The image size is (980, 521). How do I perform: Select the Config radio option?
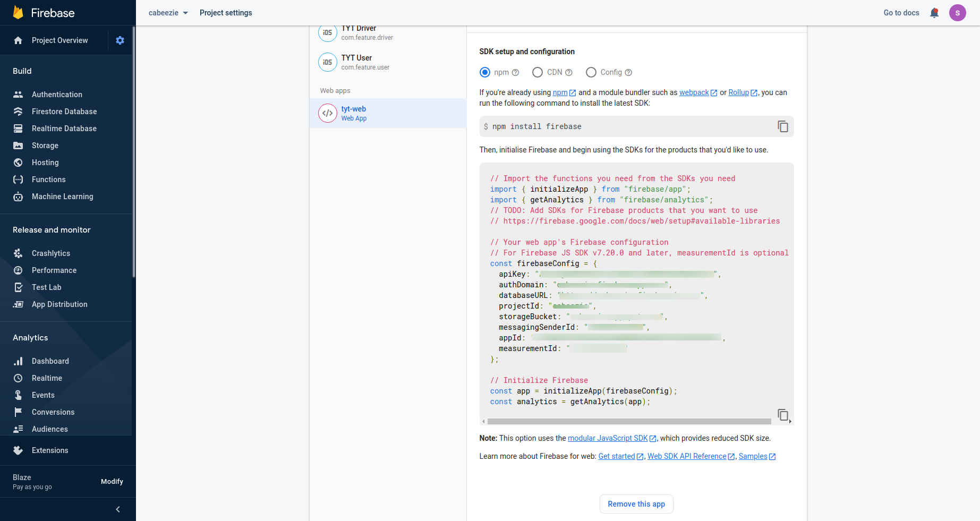pos(591,72)
